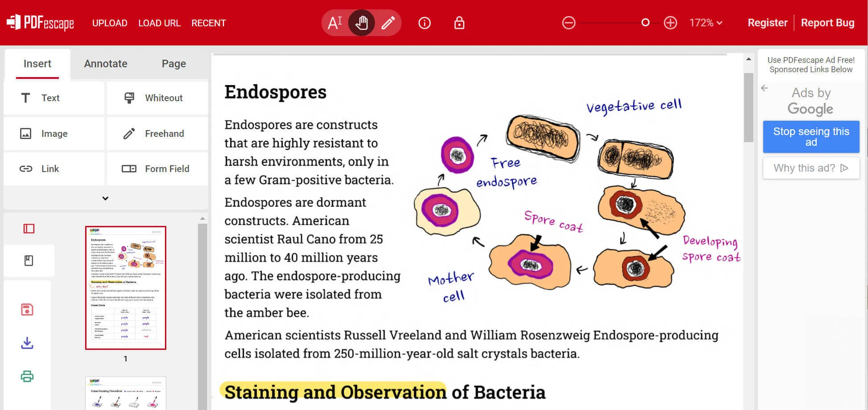Click the plus zoom in icon
868x410 pixels.
tap(670, 23)
